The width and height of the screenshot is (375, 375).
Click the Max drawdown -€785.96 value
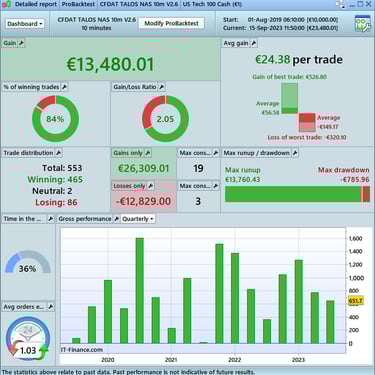(343, 175)
